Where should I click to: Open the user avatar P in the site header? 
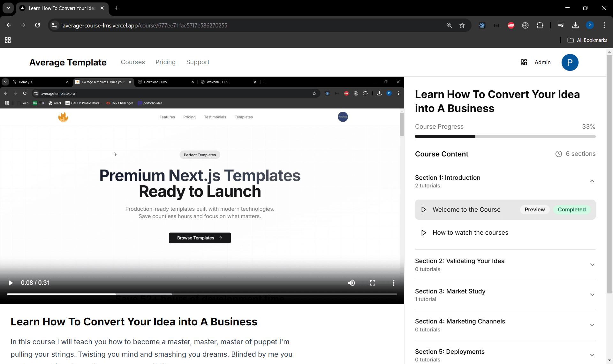click(x=570, y=62)
